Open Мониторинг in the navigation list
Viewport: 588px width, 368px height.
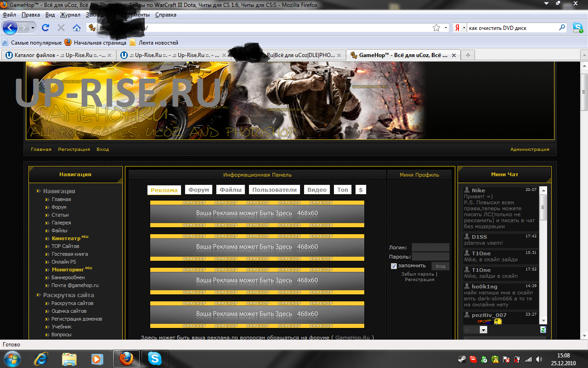[68, 270]
